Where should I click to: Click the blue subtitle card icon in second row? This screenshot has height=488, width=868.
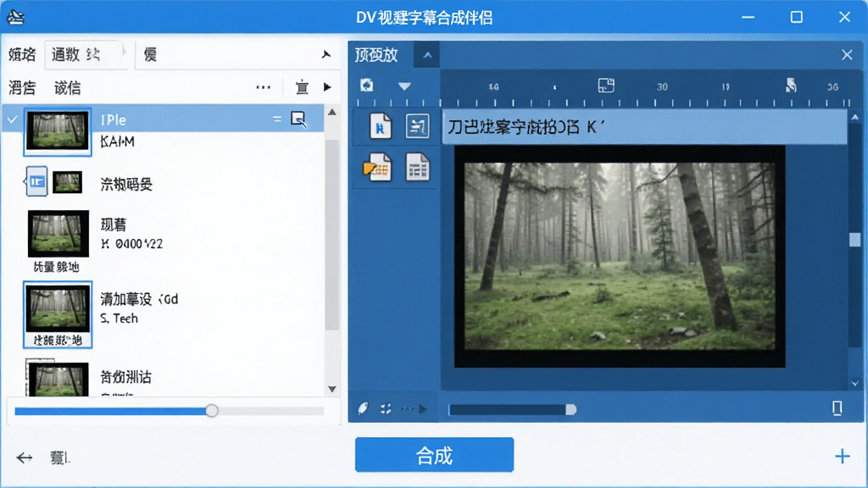36,181
